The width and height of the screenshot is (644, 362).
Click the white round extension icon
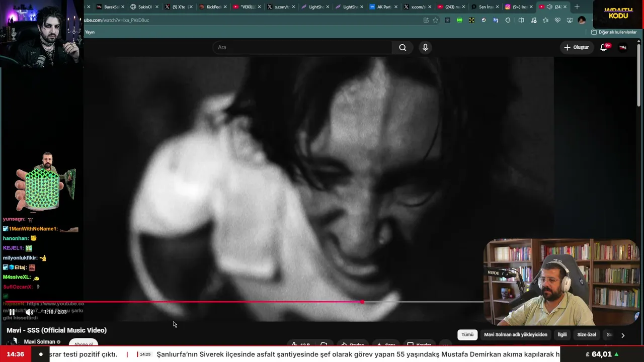(x=484, y=20)
